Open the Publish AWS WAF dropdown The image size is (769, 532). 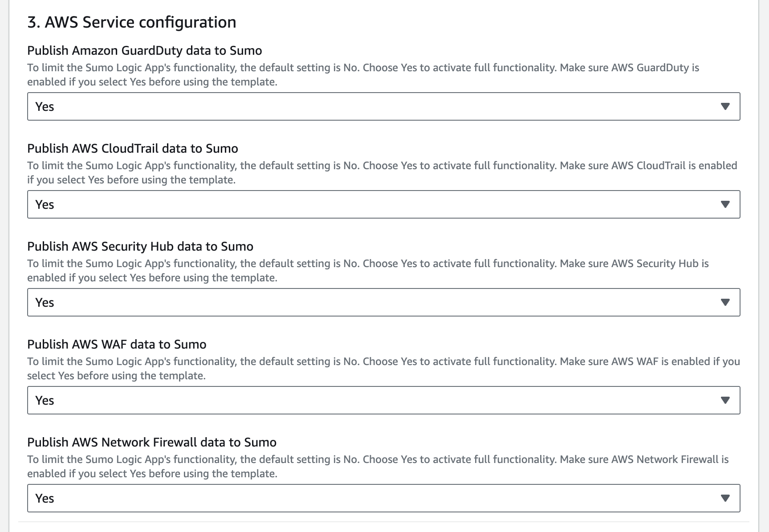[x=383, y=400]
